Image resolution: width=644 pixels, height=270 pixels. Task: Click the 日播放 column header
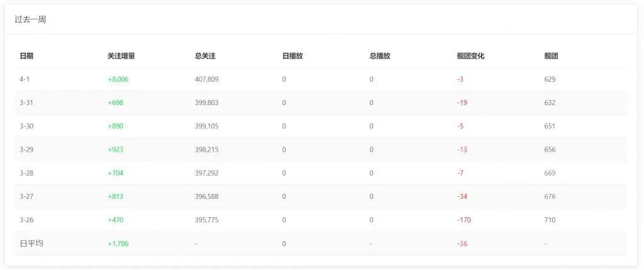click(292, 56)
